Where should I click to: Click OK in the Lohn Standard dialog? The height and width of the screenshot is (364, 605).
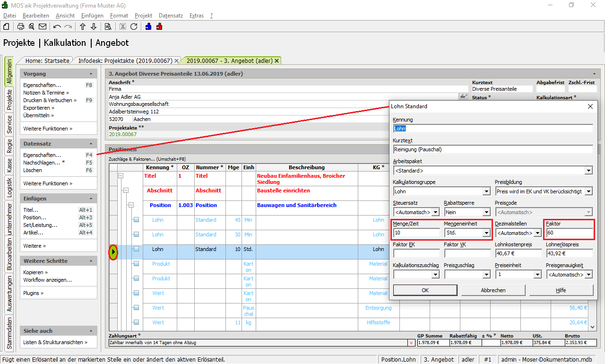425,290
